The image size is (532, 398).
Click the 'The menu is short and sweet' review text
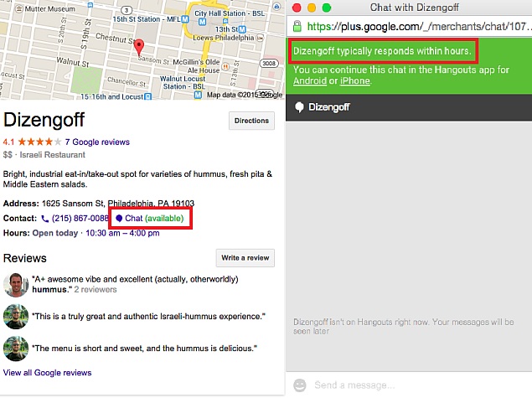pos(145,349)
